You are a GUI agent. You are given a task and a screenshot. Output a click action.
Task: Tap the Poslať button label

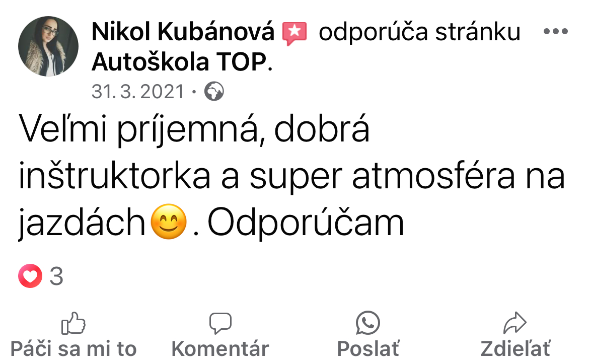[368, 349]
